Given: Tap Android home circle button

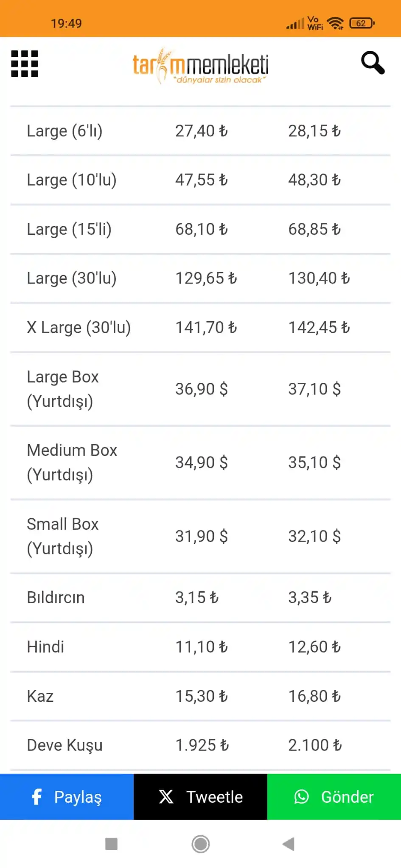Looking at the screenshot, I should 200,844.
